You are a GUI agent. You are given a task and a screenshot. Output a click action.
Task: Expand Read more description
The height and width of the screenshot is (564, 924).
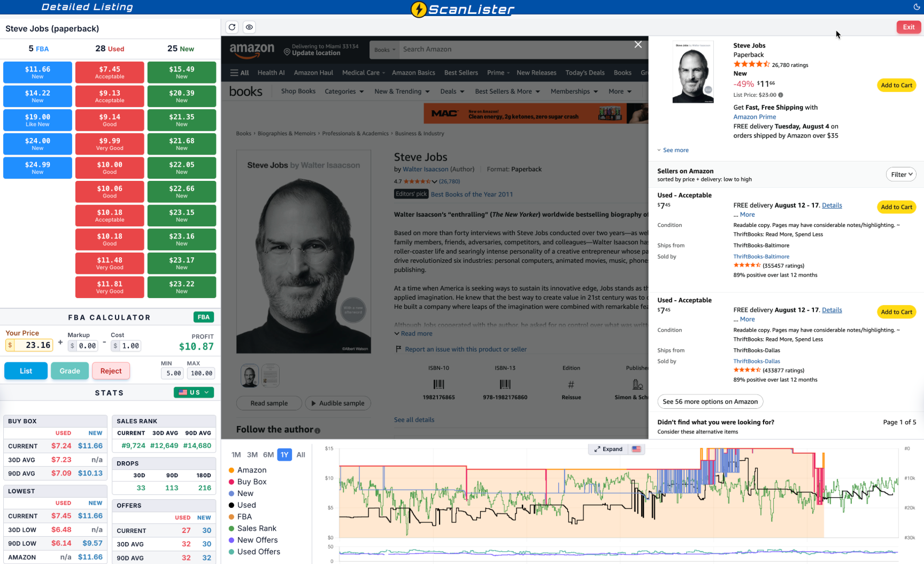click(413, 333)
